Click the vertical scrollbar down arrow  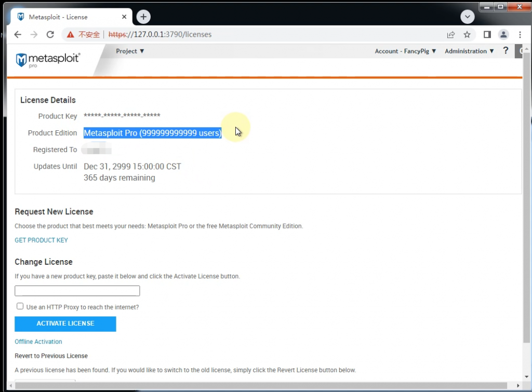tap(526, 376)
